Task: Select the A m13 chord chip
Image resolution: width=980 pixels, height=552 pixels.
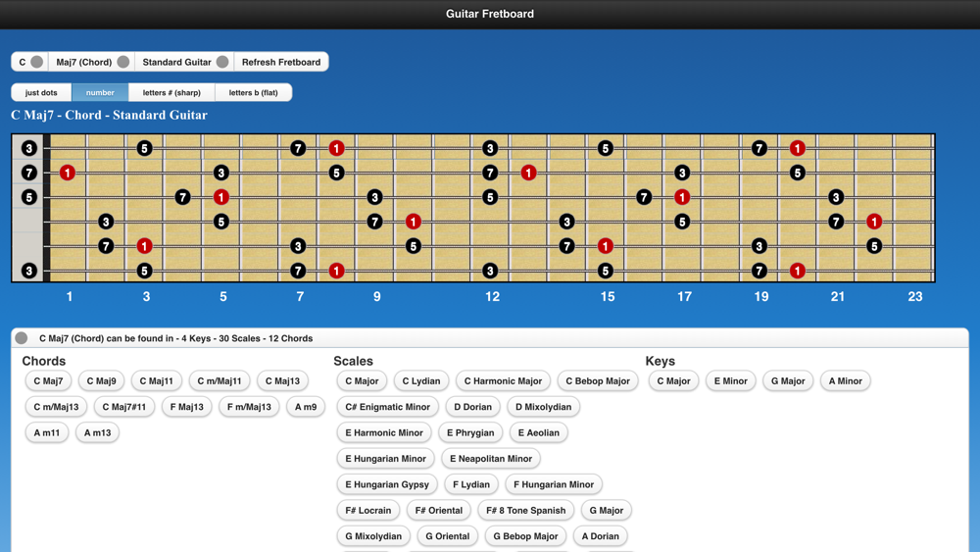Action: click(97, 432)
